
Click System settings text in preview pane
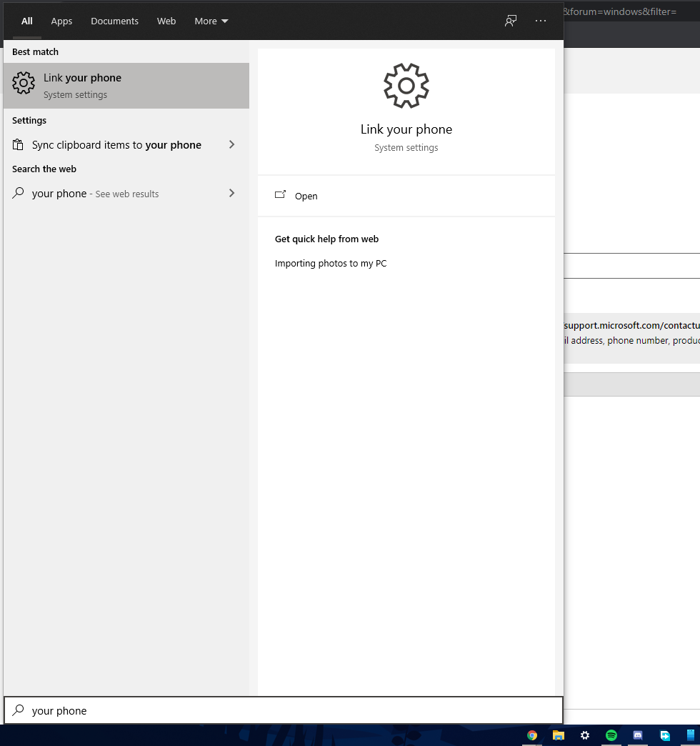(x=406, y=147)
